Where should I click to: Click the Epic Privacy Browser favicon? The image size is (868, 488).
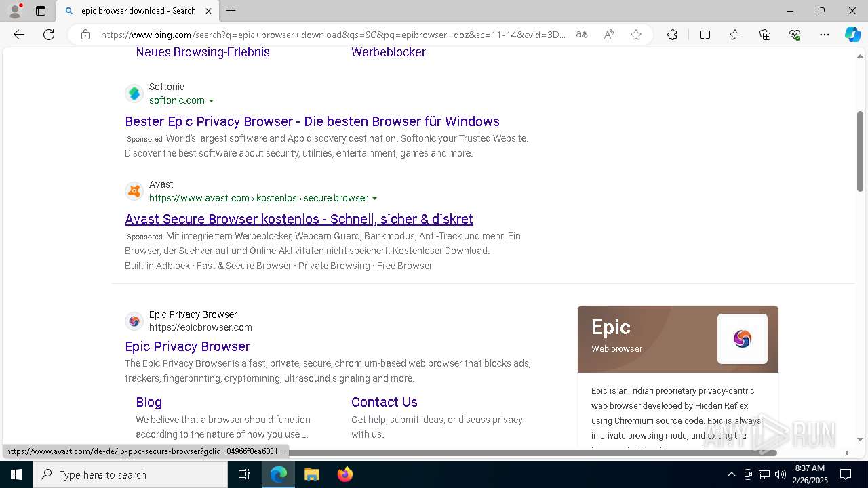(134, 321)
